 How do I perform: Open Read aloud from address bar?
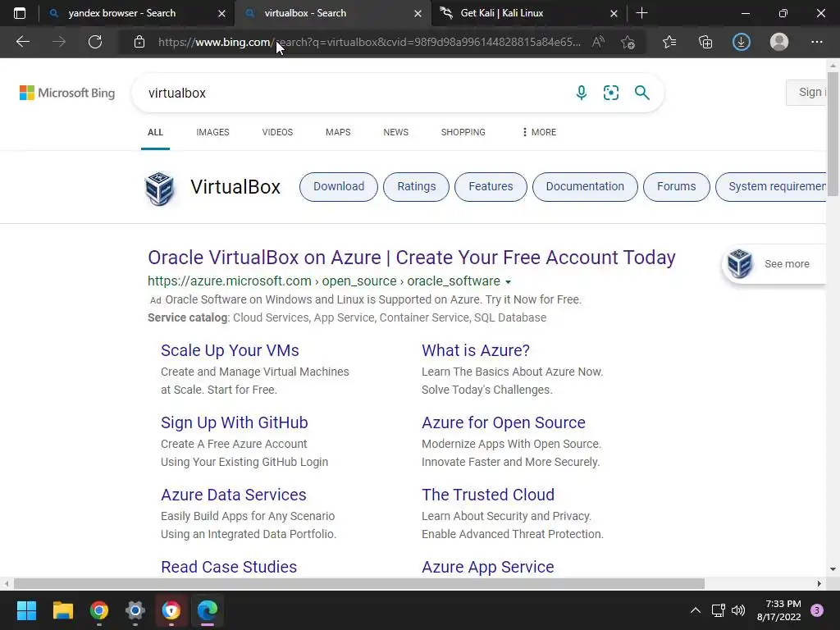[598, 42]
